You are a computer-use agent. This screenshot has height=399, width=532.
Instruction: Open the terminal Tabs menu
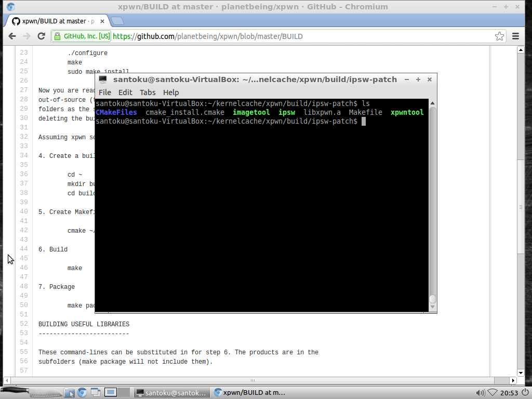[x=148, y=92]
